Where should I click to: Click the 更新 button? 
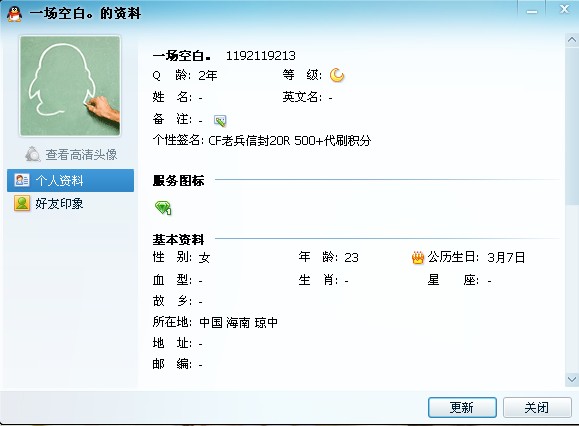(x=462, y=408)
